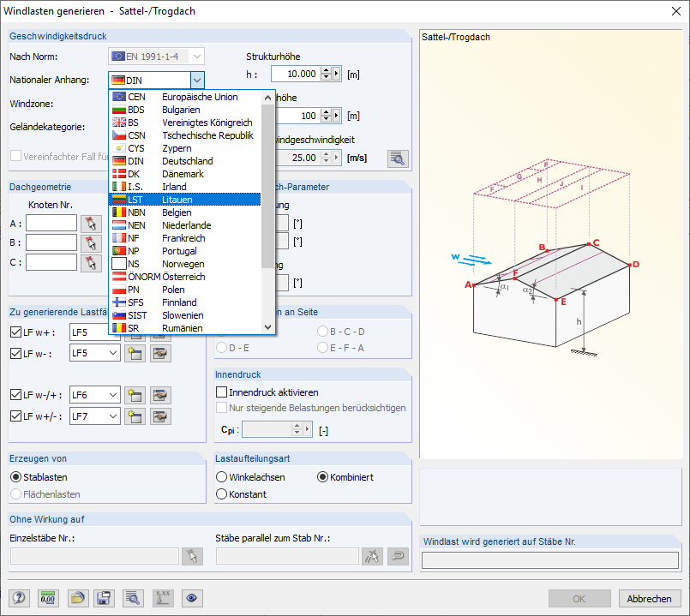Click the open folder load settings icon
690x616 pixels.
point(78,598)
